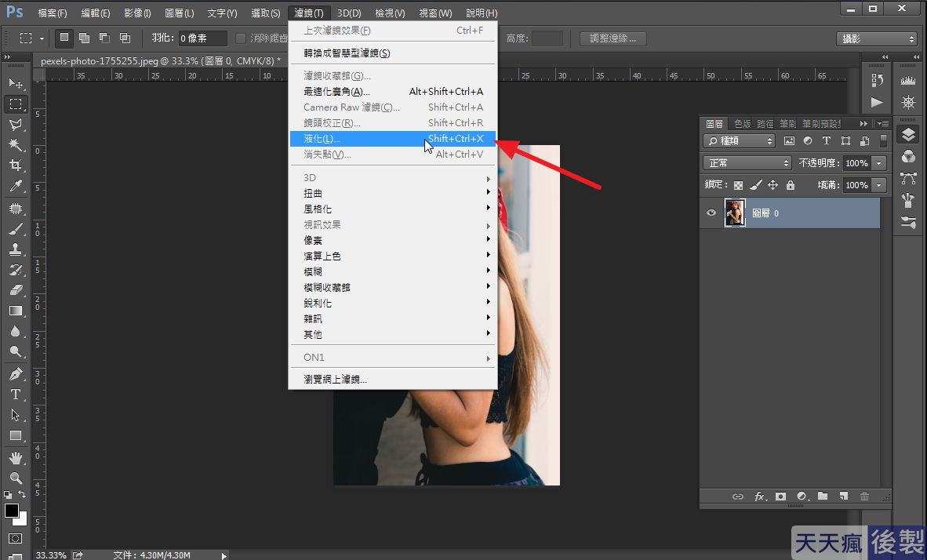The image size is (927, 560).
Task: Select the Eyedropper tool
Action: pos(16,186)
